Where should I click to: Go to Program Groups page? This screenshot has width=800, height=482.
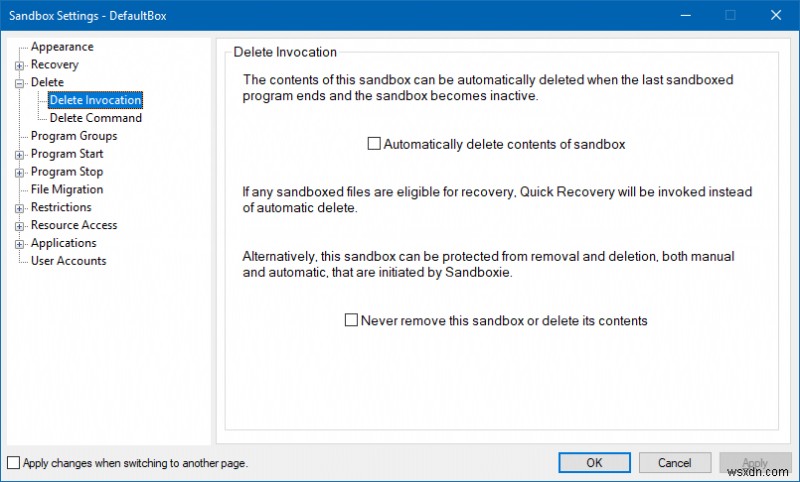(74, 136)
